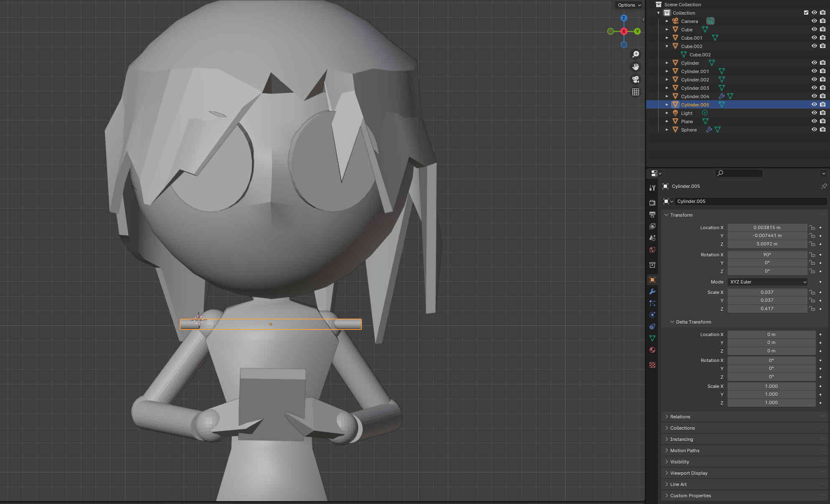Expand the Viewport Display panel
This screenshot has width=830, height=504.
coord(688,473)
